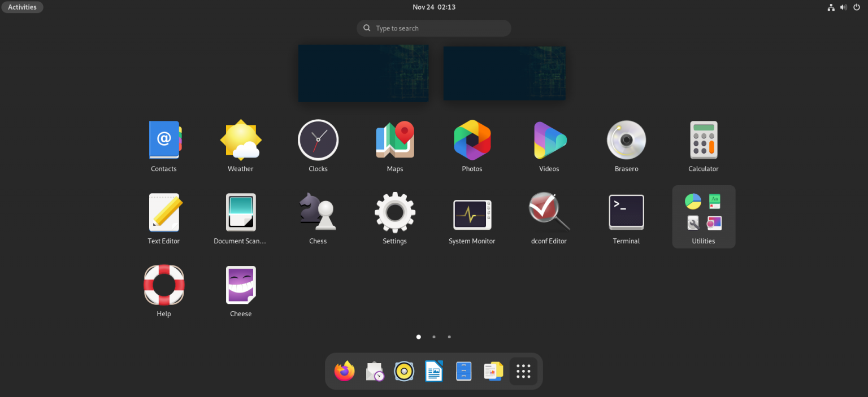Toggle the Show Applications grid button
Viewport: 868px width, 397px height.
(x=523, y=372)
